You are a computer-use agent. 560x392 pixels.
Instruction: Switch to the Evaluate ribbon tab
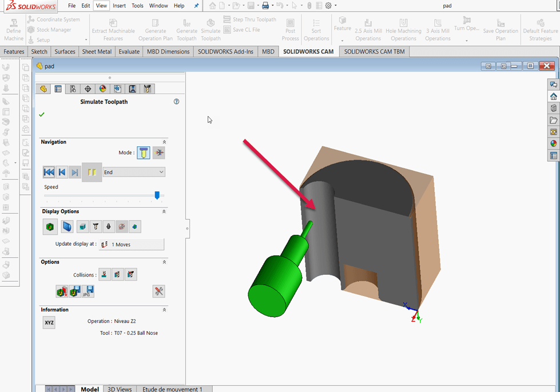[x=129, y=52]
